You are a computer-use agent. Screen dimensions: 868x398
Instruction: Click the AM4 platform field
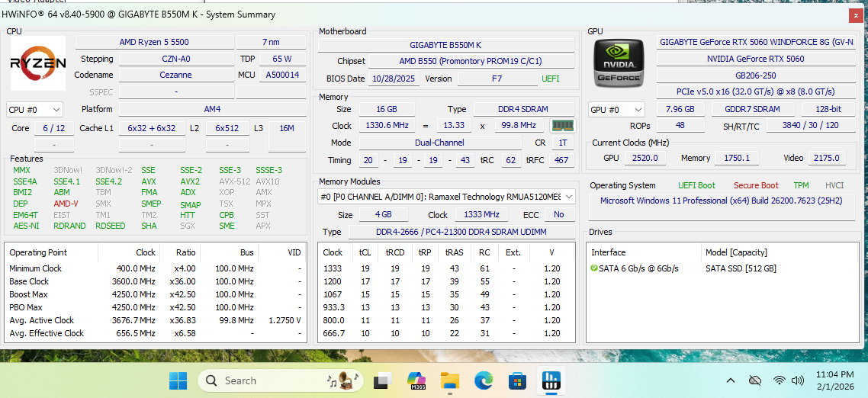tap(212, 110)
